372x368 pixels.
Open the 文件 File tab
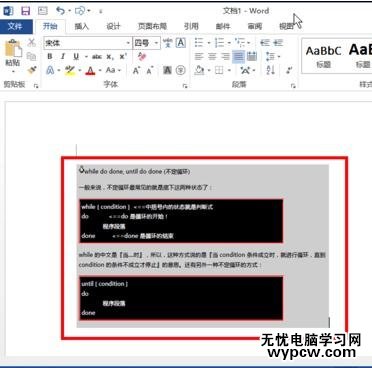tap(15, 26)
